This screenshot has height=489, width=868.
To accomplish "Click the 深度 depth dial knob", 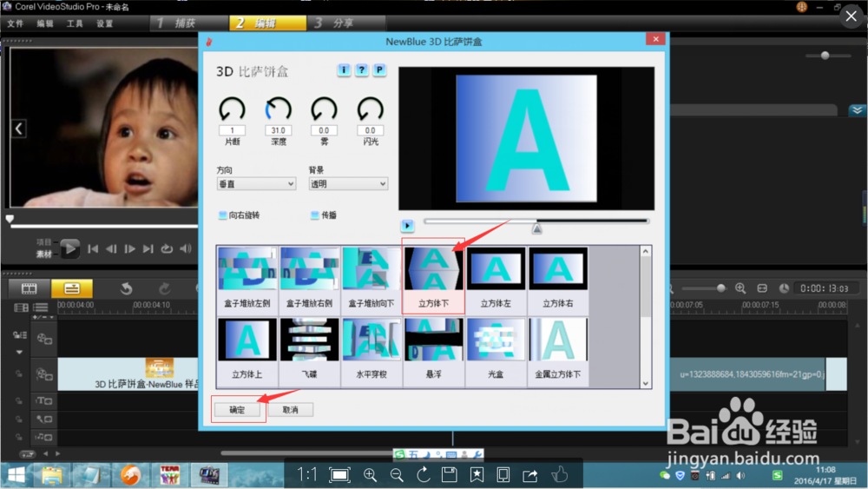I will (278, 109).
